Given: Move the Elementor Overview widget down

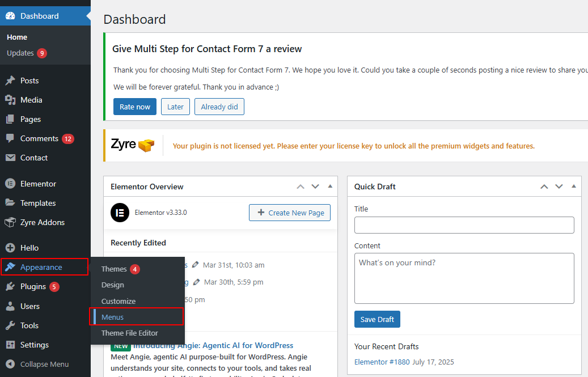Looking at the screenshot, I should click(315, 187).
